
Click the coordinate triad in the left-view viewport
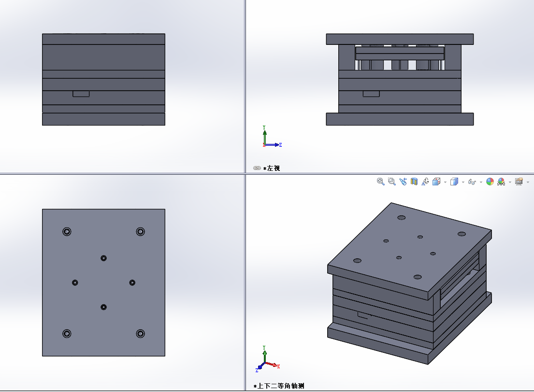pyautogui.click(x=272, y=137)
